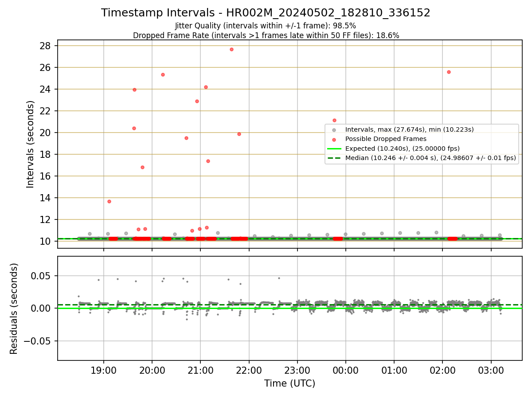
Task: Click the x-axis tick label '03:00'
Action: pyautogui.click(x=491, y=370)
